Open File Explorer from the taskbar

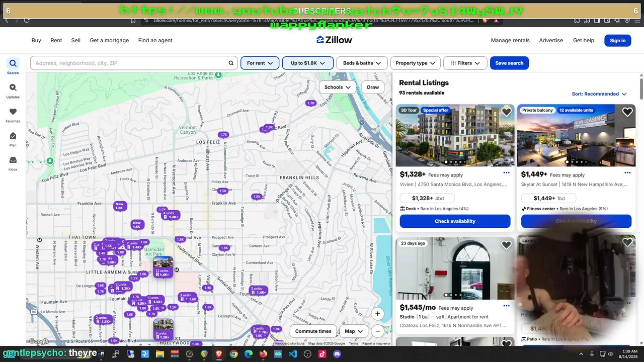point(160,354)
